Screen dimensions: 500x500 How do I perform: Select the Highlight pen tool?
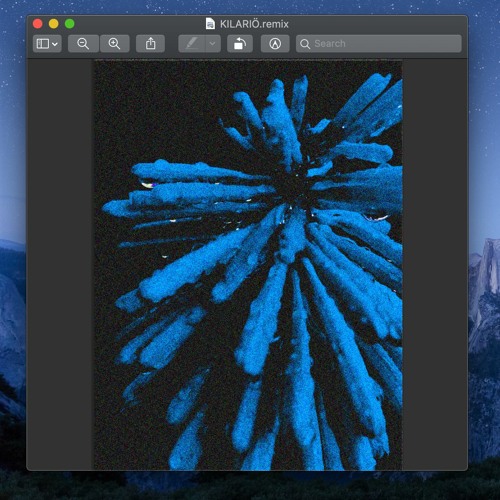coord(192,44)
